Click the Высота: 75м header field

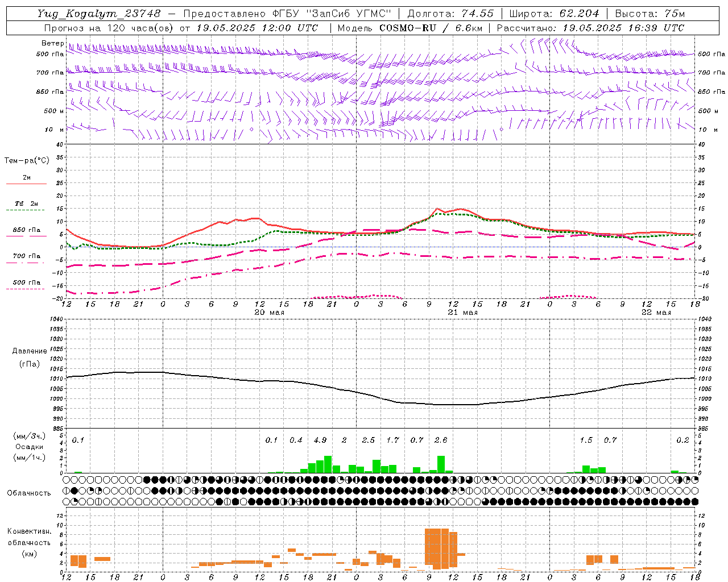tap(650, 14)
